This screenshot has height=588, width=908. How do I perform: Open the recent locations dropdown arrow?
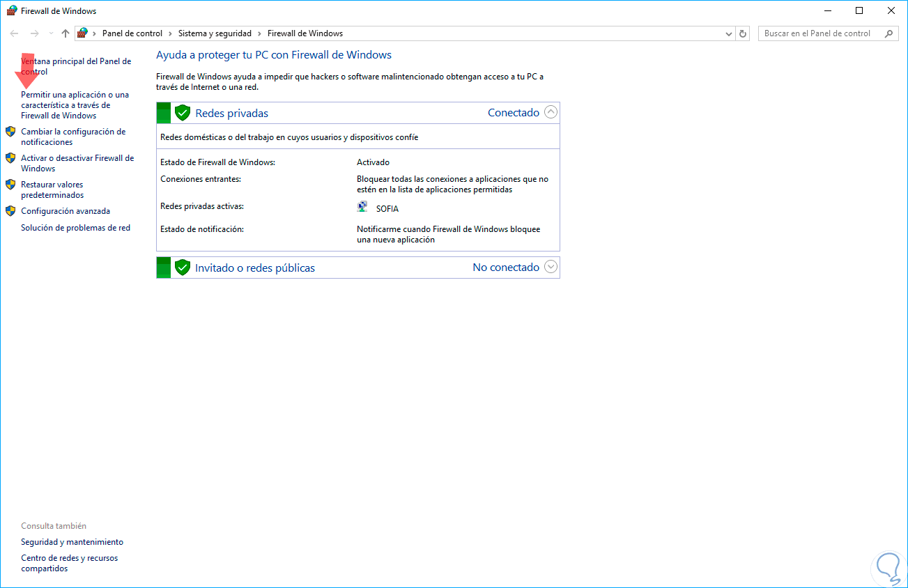coord(51,33)
